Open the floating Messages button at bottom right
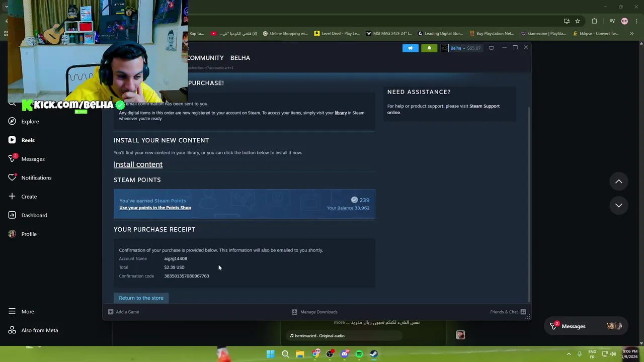The height and width of the screenshot is (362, 644). coord(585,326)
